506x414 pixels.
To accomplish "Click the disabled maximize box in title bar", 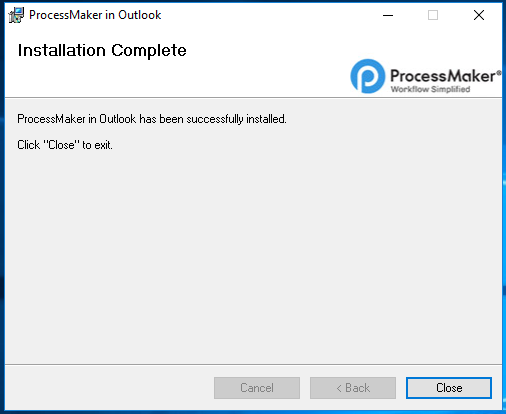I will 433,15.
